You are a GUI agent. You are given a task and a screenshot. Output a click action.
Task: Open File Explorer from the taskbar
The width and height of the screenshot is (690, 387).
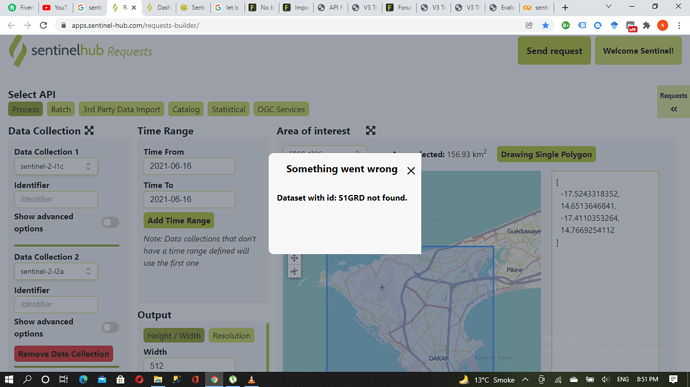tap(158, 380)
